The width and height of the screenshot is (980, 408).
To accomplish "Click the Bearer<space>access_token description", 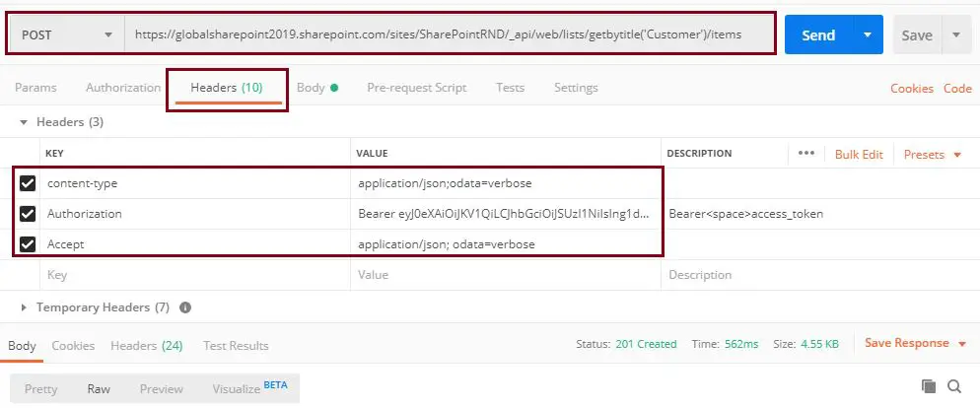I will pos(745,214).
